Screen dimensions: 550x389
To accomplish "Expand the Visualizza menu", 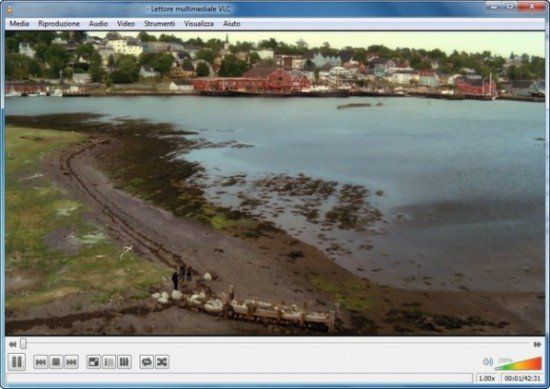I will (199, 24).
